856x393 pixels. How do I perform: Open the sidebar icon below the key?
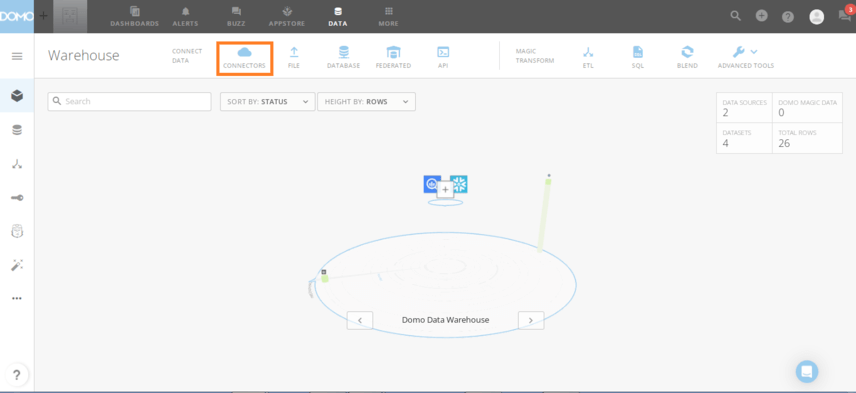(17, 231)
